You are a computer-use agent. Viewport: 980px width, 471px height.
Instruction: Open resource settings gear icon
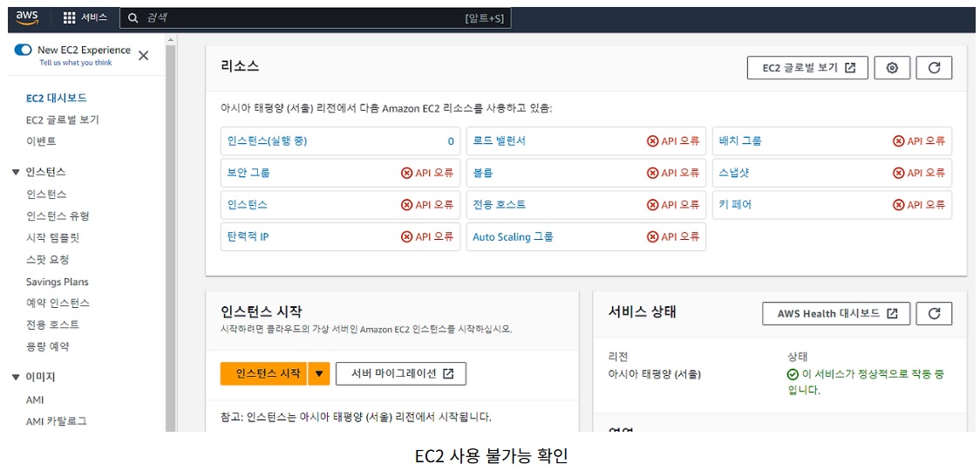tap(892, 67)
